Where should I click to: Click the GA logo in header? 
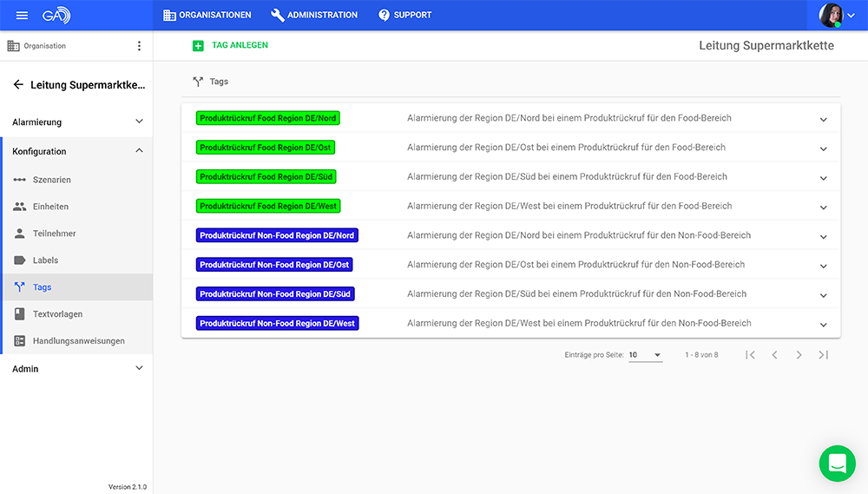click(x=56, y=16)
